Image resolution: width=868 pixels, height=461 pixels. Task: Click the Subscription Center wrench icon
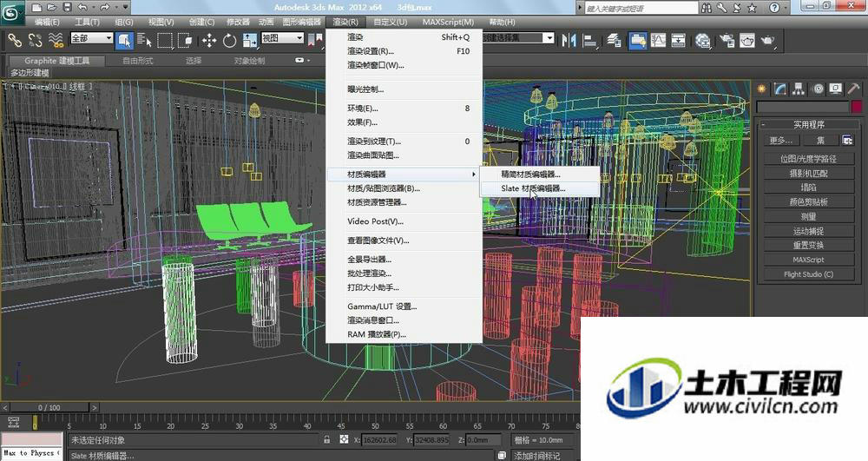pos(722,8)
